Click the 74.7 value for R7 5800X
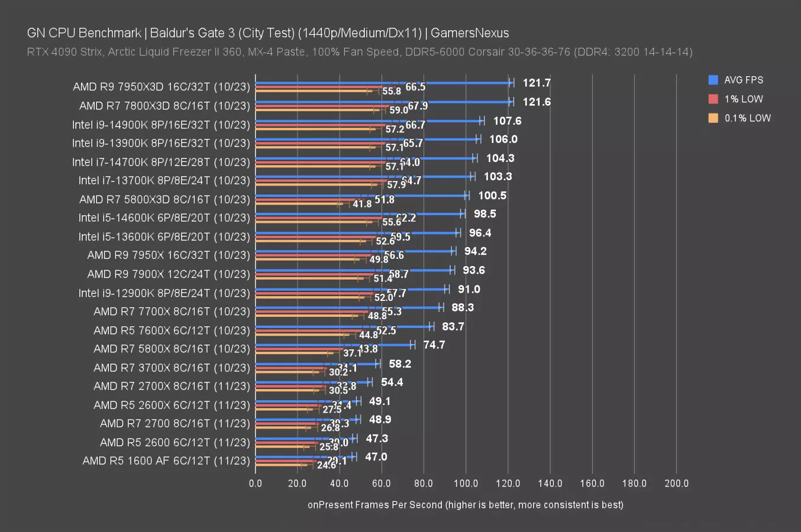The image size is (801, 532). pyautogui.click(x=434, y=345)
